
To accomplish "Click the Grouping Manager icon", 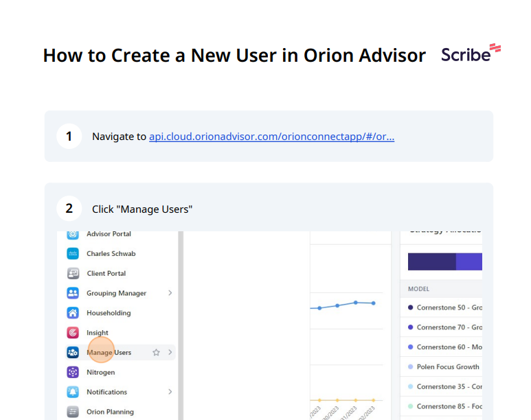I will click(x=73, y=293).
